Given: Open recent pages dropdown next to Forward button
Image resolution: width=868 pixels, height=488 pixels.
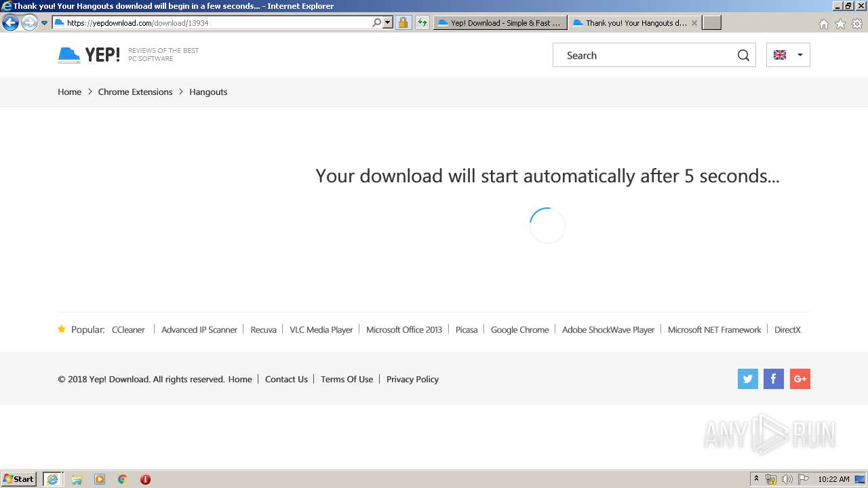Looking at the screenshot, I should 45,23.
